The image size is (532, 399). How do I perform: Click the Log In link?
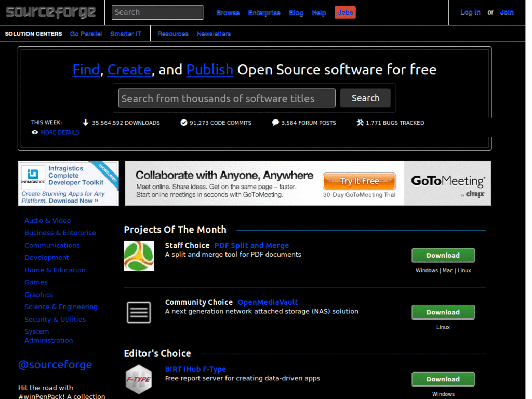(x=470, y=12)
